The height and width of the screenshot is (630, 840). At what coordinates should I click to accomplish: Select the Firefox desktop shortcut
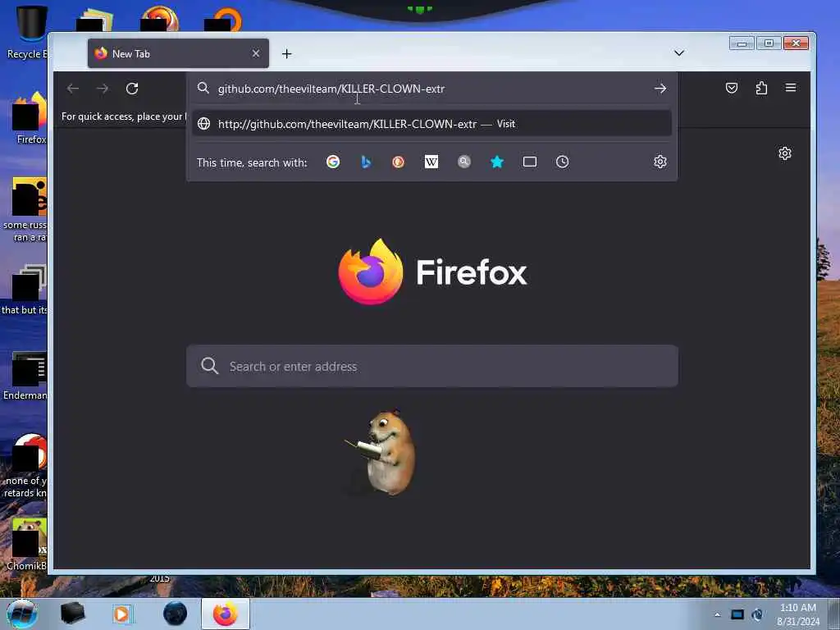[x=30, y=118]
